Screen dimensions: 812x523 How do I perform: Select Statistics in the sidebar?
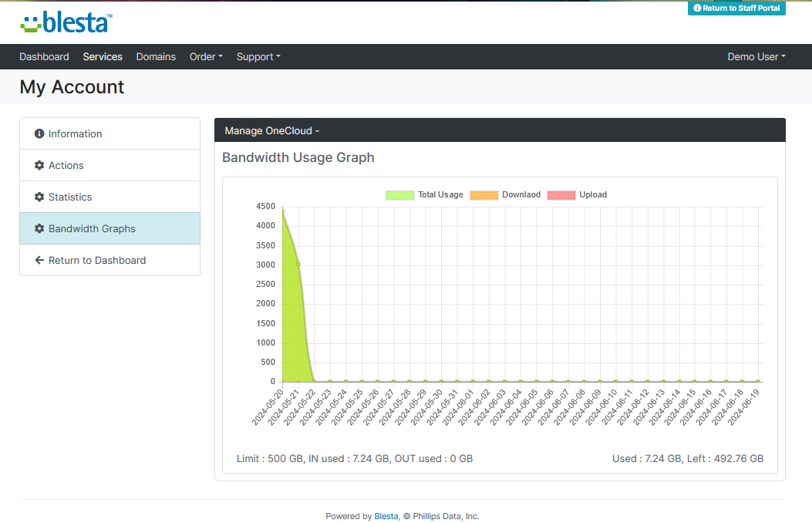[110, 197]
